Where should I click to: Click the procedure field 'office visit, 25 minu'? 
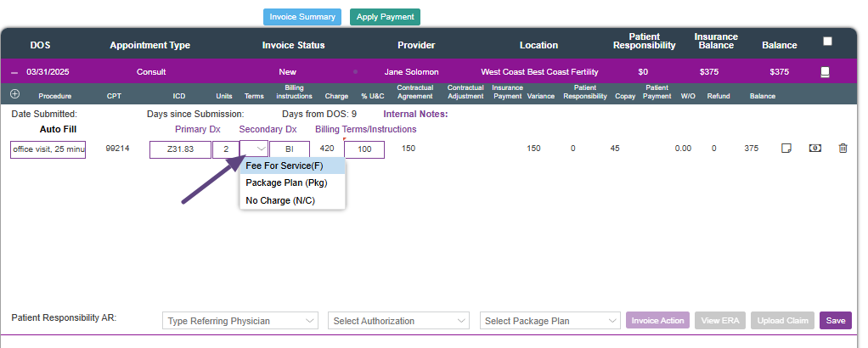tap(48, 149)
